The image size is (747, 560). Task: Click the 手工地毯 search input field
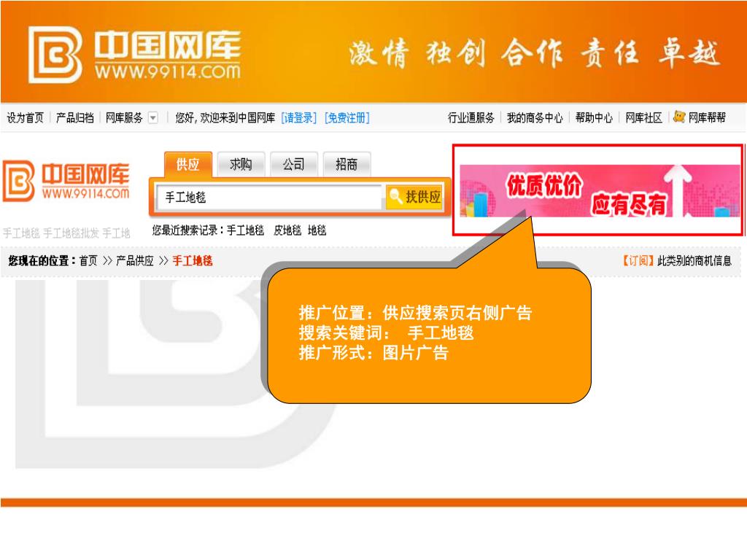(269, 197)
